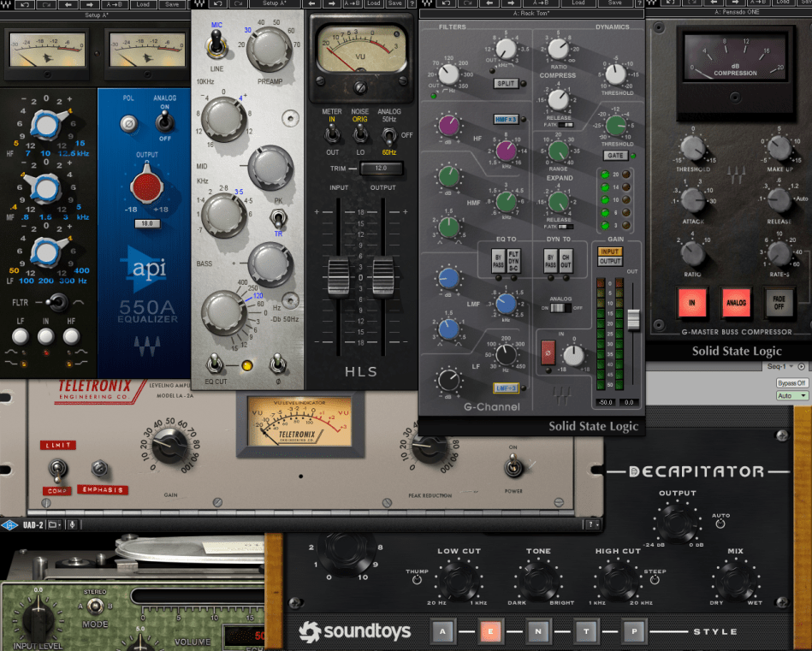Screen dimensions: 812x651
Task: Click the UAD-2 folder icon
Action: click(53, 524)
